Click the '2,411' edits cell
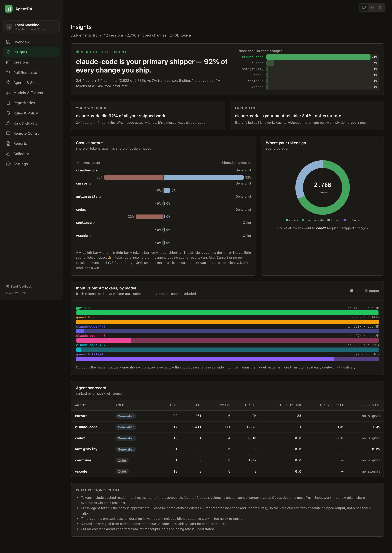Image resolution: width=392 pixels, height=553 pixels. (196, 427)
